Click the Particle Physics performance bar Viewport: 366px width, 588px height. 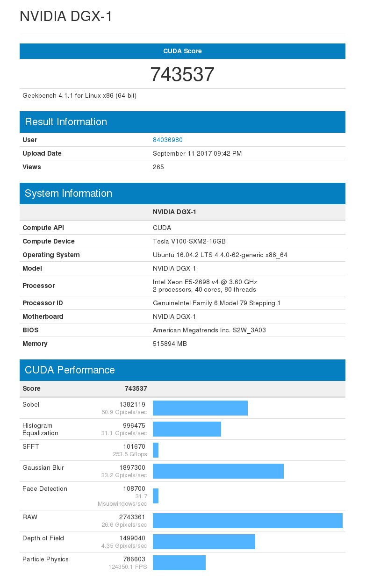[179, 563]
